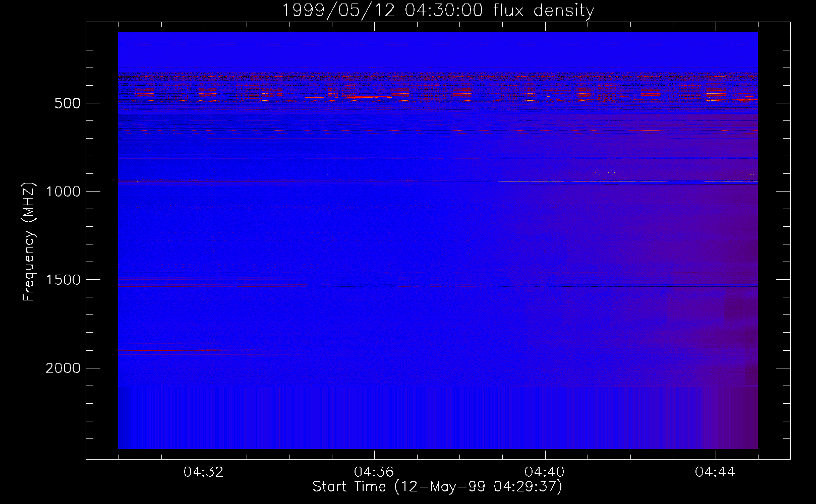Click the "Start Time (12-May-99 04:29:37)" label
816x504 pixels.
437,487
